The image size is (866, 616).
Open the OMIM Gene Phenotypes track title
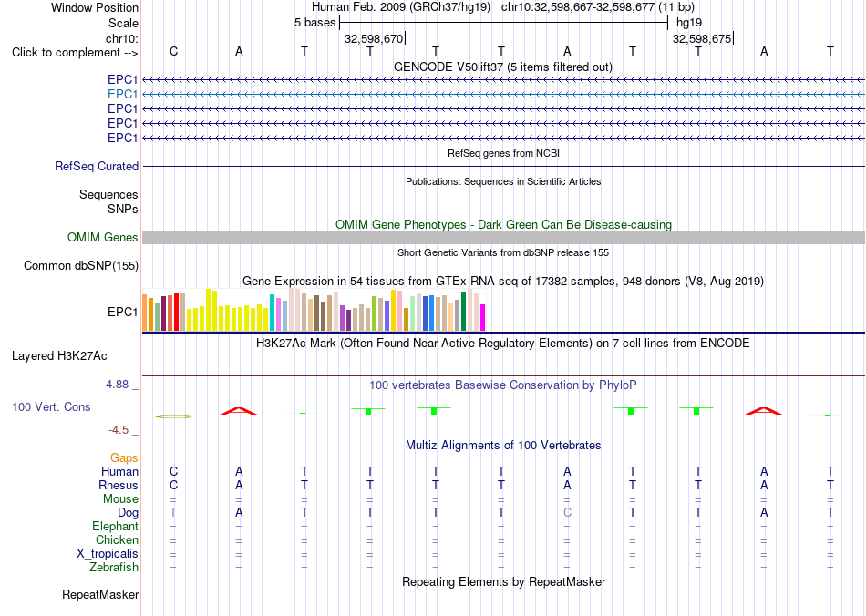tap(503, 225)
